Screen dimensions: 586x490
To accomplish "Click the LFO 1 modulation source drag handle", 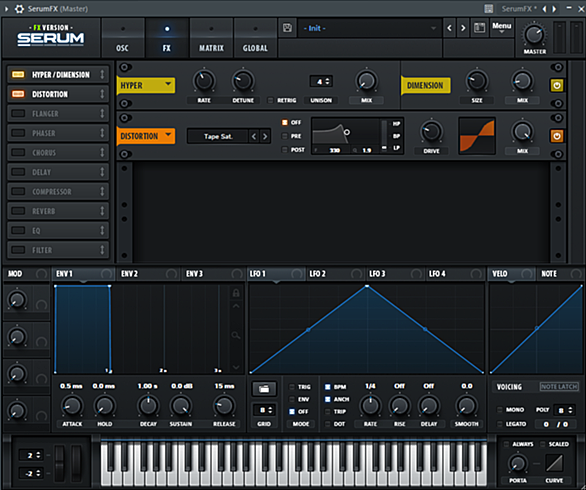I will (297, 274).
